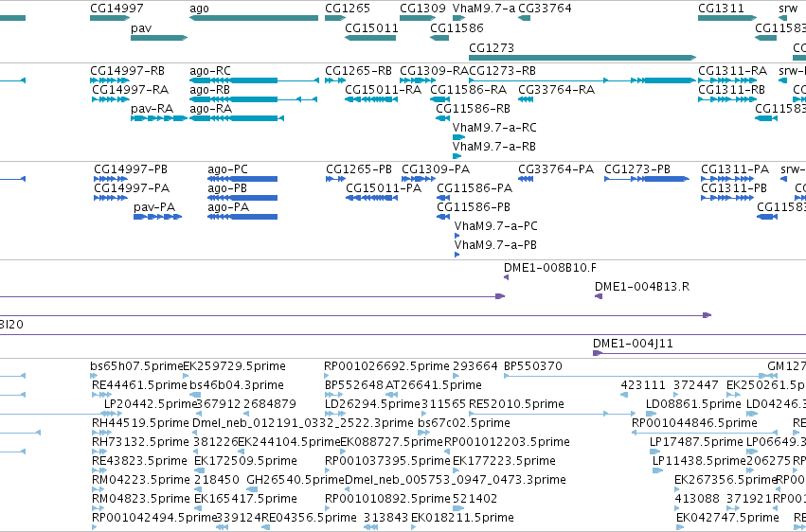Click EST EK042747.5prime label
Image resolution: width=806 pixels, height=532 pixels.
pyautogui.click(x=728, y=518)
